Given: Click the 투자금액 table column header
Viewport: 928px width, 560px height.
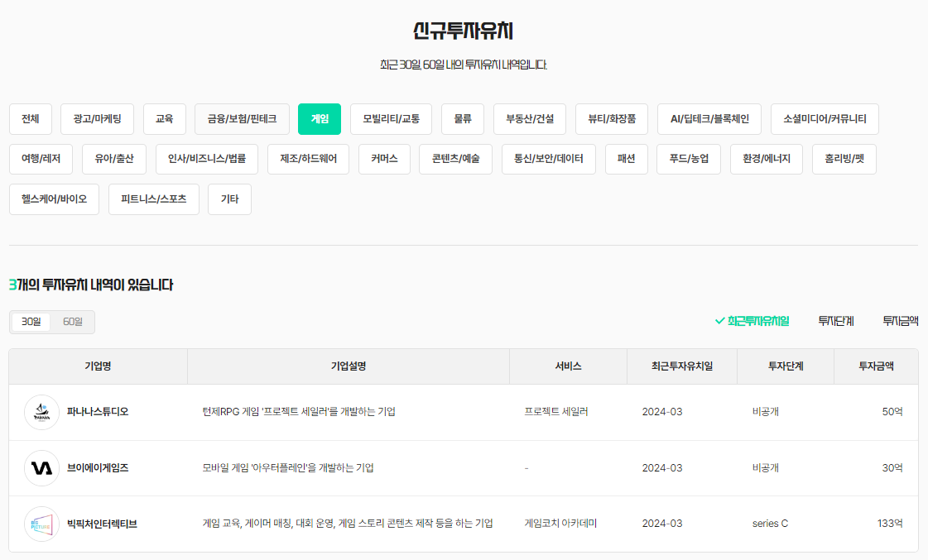Looking at the screenshot, I should tap(877, 366).
